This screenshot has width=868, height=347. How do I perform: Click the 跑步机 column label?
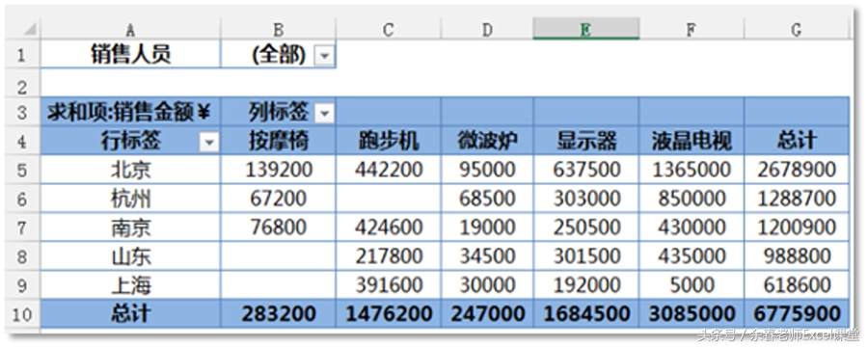click(x=389, y=141)
